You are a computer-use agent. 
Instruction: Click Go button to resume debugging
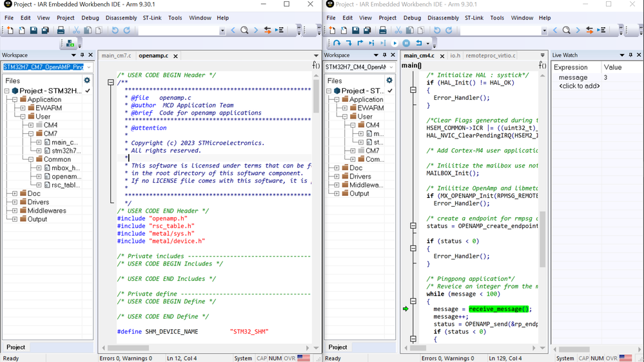click(x=395, y=43)
